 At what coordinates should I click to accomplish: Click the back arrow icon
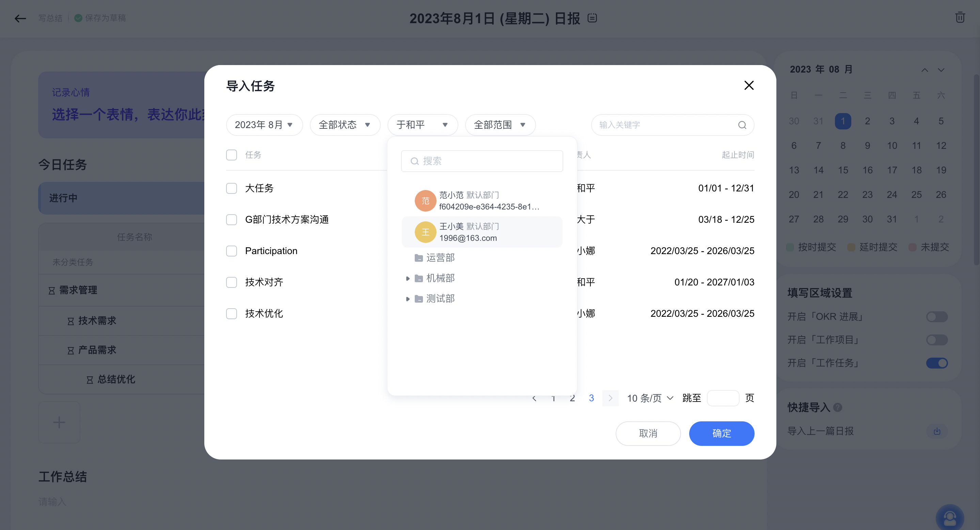pos(20,18)
